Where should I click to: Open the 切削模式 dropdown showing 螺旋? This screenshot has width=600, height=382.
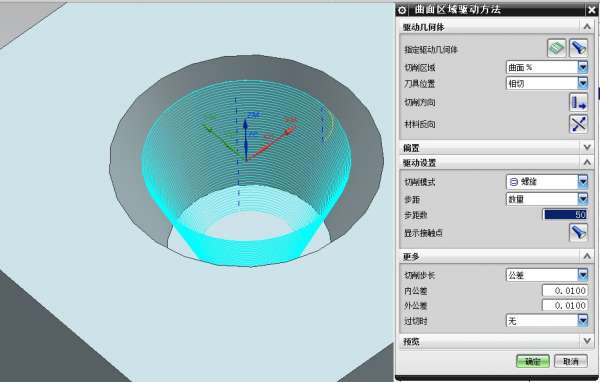tap(547, 181)
